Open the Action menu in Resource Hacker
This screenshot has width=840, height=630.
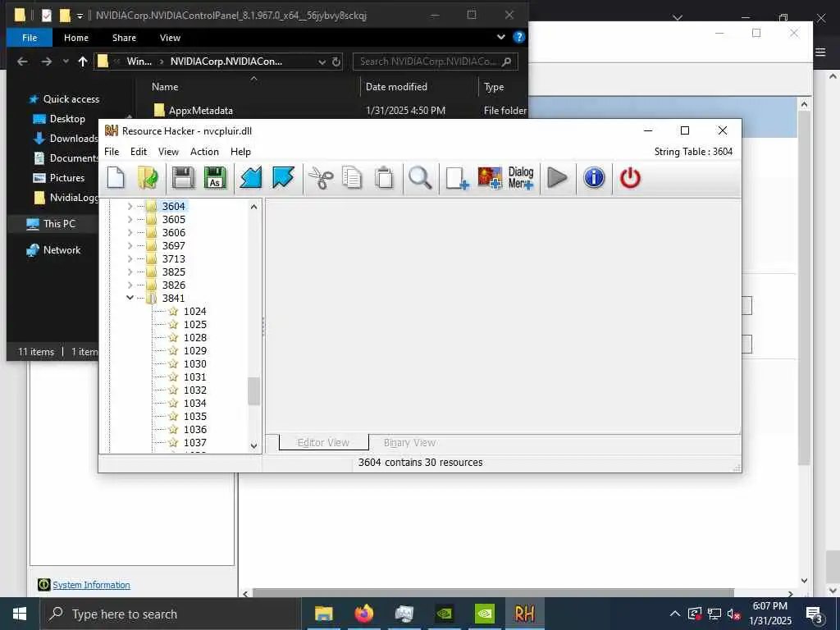(204, 152)
